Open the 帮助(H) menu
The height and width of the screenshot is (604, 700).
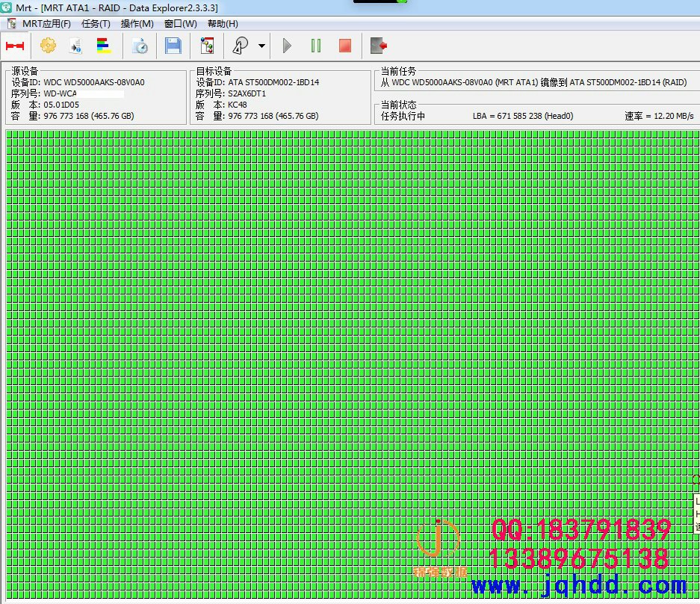(223, 24)
